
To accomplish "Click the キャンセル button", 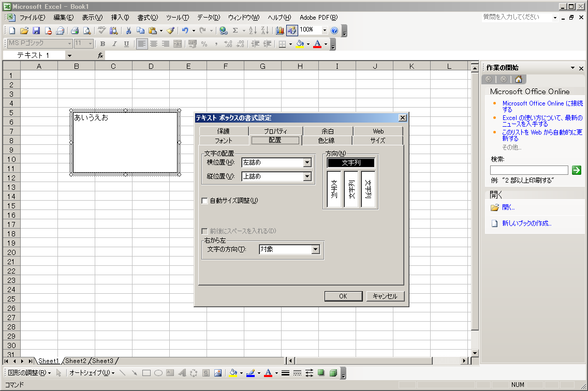I will 385,296.
